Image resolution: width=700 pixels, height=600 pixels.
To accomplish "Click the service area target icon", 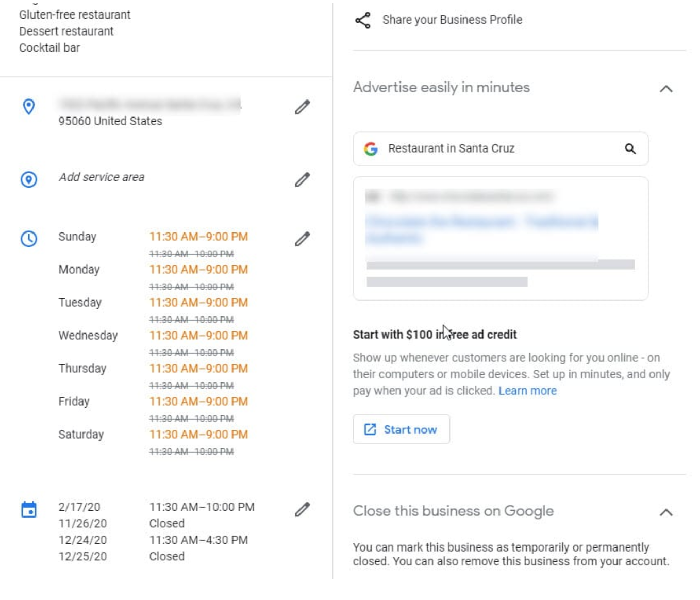I will pyautogui.click(x=29, y=179).
